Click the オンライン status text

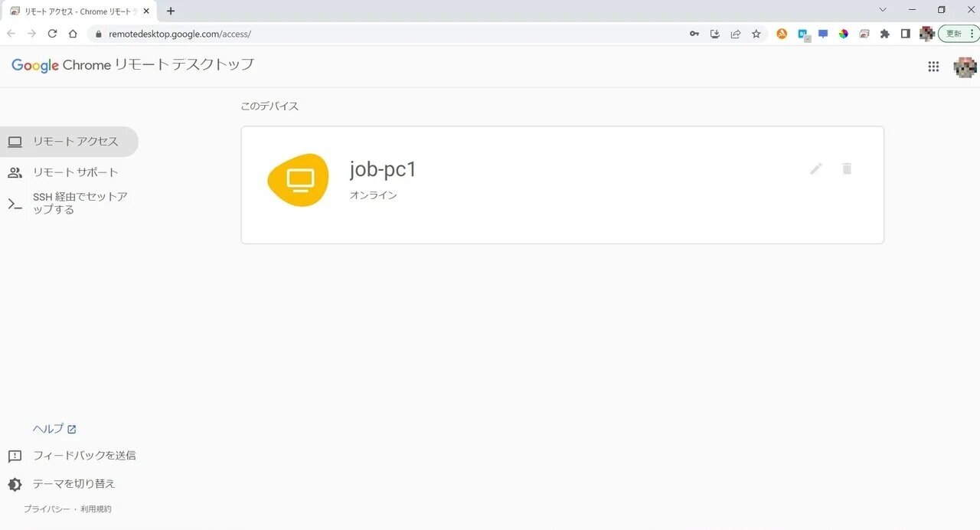tap(374, 195)
